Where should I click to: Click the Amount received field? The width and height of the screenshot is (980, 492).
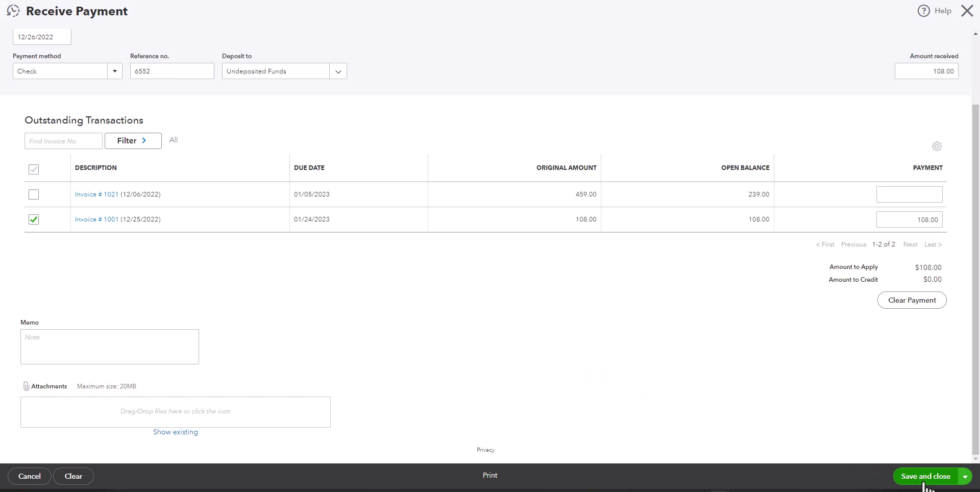pyautogui.click(x=926, y=71)
